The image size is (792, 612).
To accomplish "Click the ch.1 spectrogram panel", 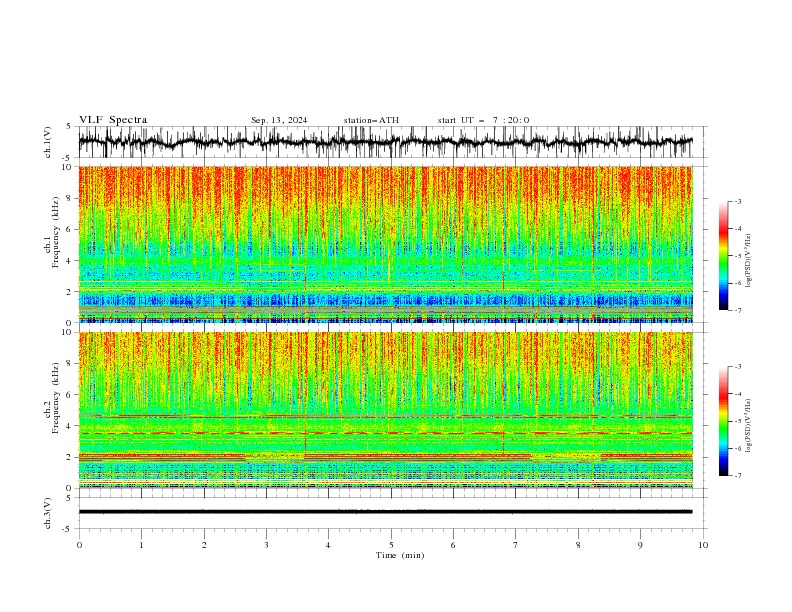I will coord(385,244).
